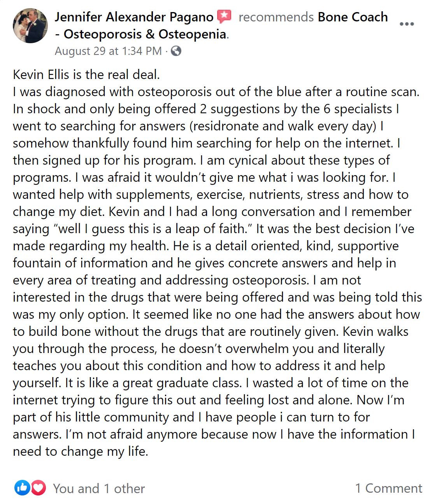The image size is (432, 504).
Task: Click the recommendation star badge icon
Action: click(224, 17)
